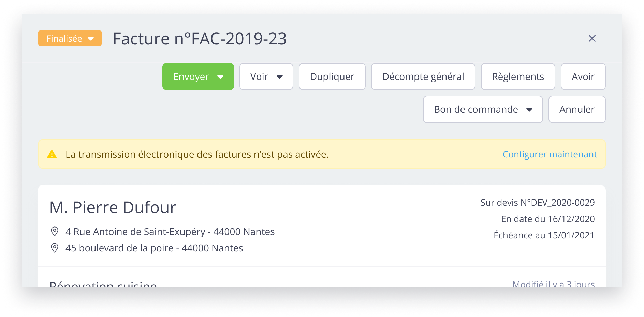Click the yellow warning triangle icon

pyautogui.click(x=52, y=154)
